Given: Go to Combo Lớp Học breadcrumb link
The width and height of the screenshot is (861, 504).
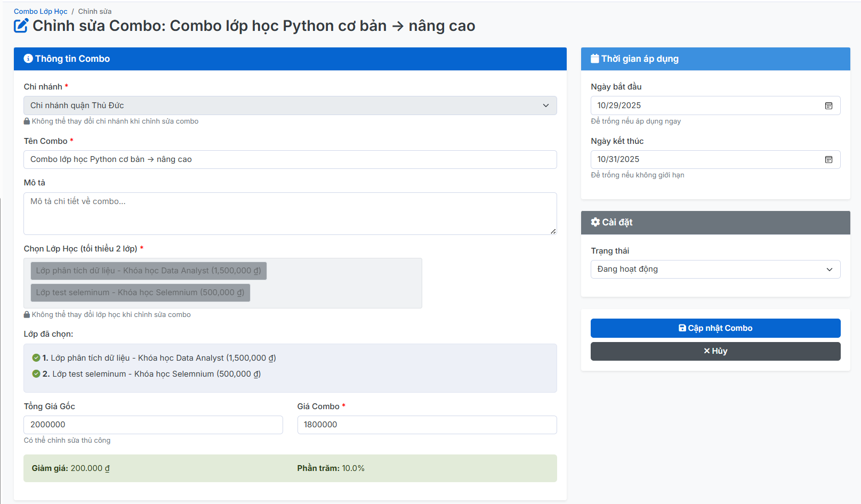Looking at the screenshot, I should [41, 11].
